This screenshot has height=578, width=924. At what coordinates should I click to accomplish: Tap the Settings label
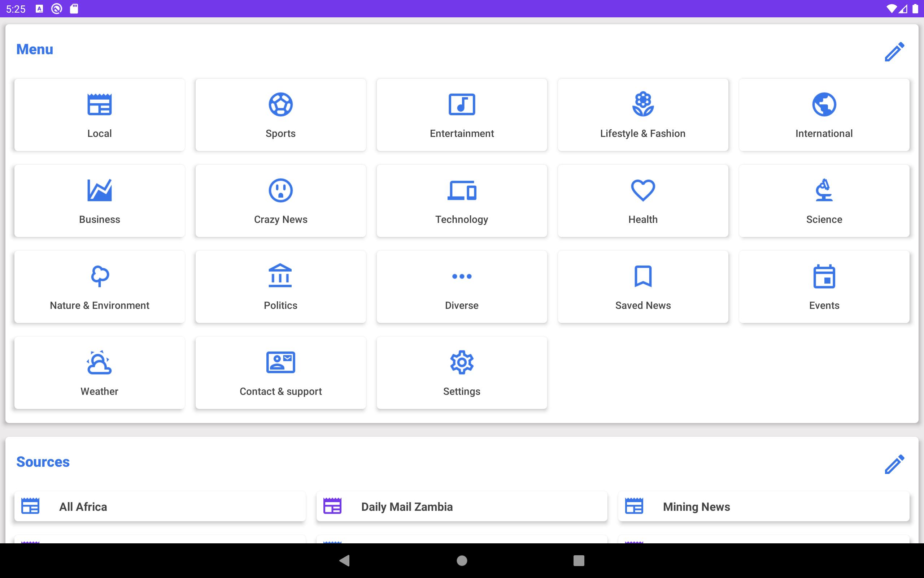point(462,392)
